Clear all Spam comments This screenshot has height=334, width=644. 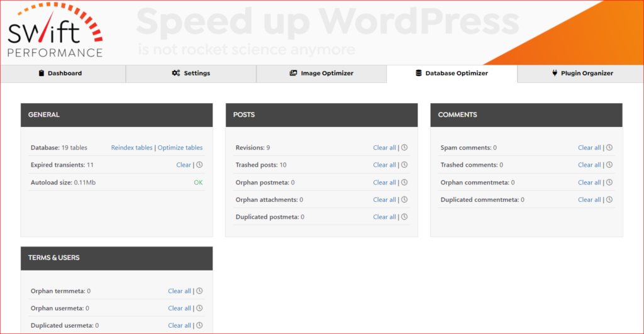589,147
